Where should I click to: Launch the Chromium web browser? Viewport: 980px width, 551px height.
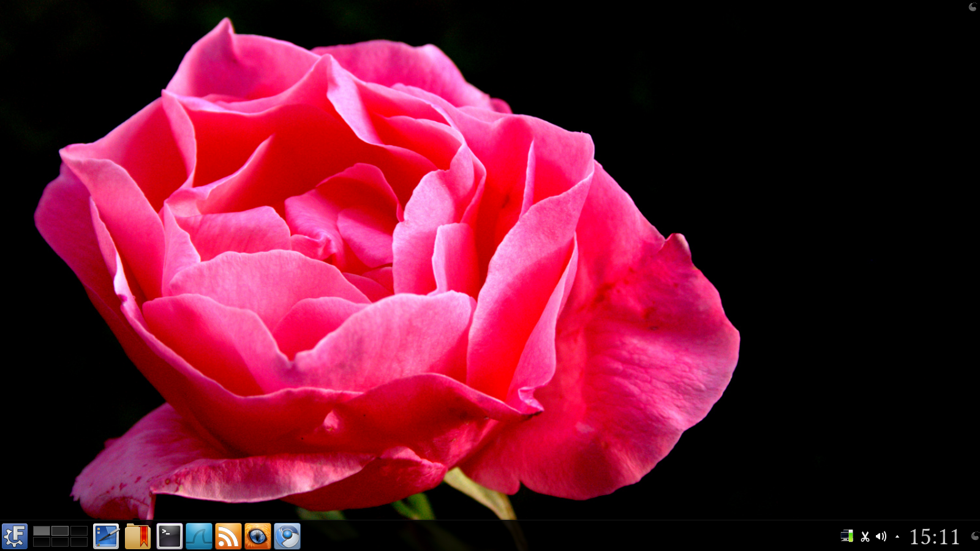(287, 536)
